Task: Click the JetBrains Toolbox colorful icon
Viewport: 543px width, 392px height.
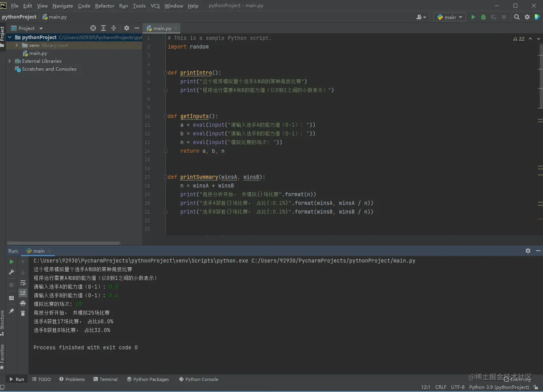Action: coord(537,17)
